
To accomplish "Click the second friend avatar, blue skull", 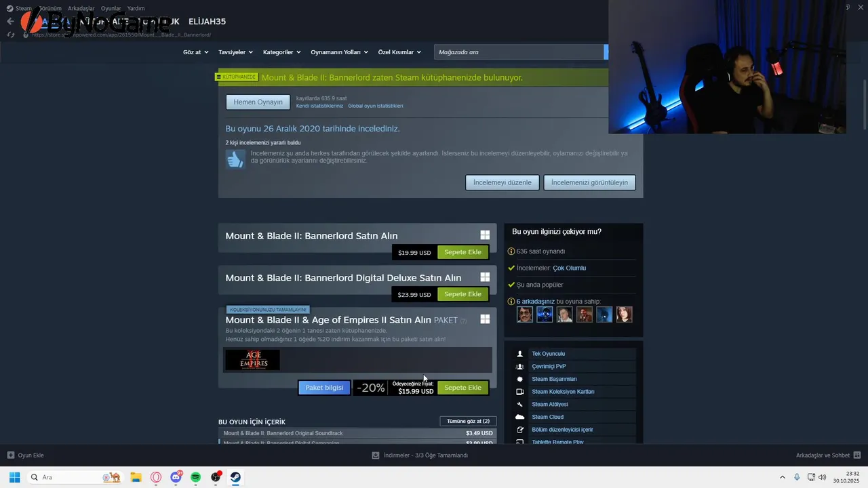I will (545, 314).
